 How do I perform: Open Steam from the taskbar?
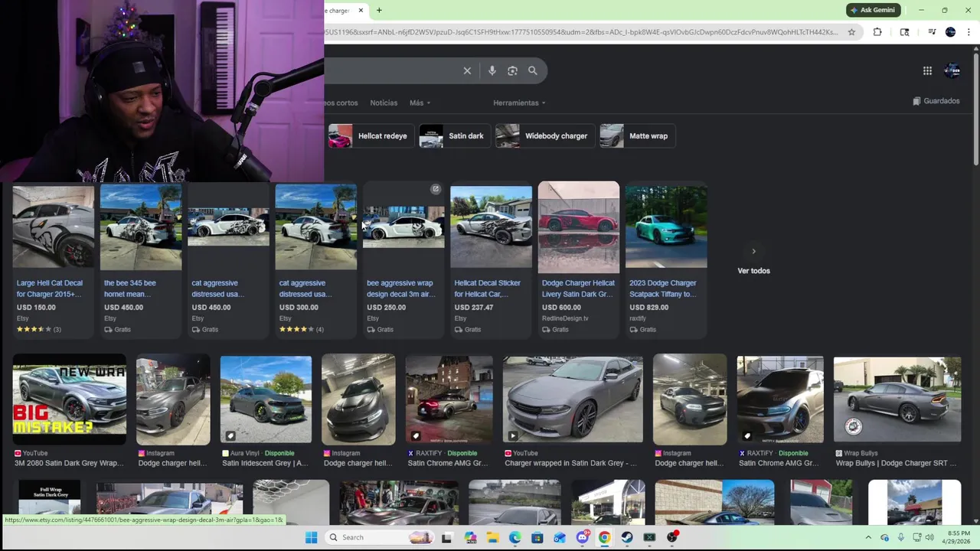pyautogui.click(x=627, y=537)
